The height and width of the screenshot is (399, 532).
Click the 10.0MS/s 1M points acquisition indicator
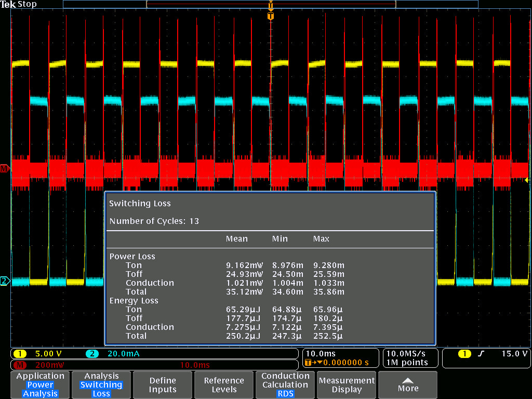click(410, 358)
